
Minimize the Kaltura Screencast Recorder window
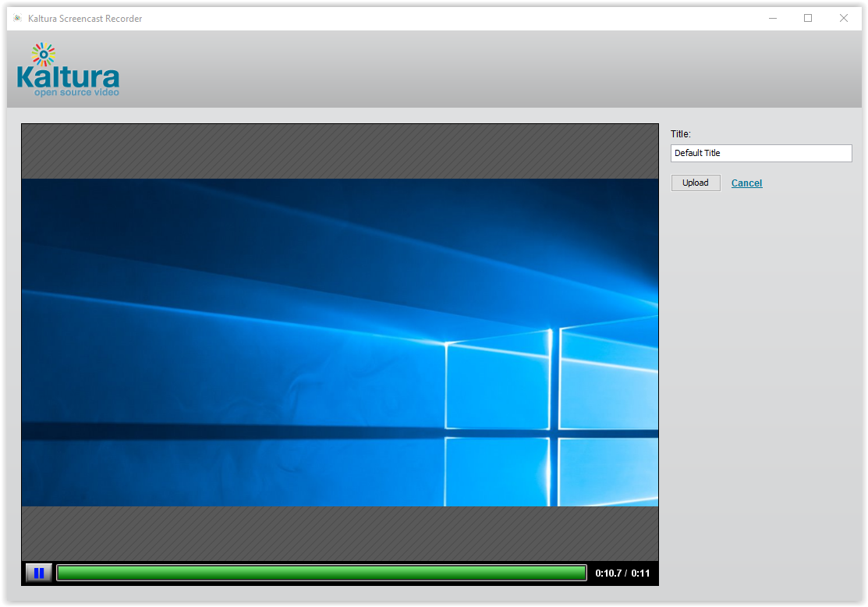click(773, 18)
